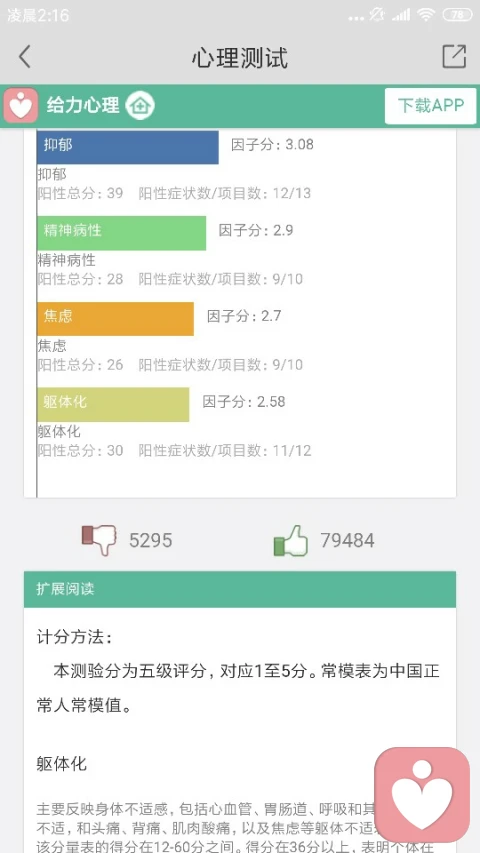The width and height of the screenshot is (480, 853).
Task: Tap the battery indicator in status bar
Action: point(457,15)
